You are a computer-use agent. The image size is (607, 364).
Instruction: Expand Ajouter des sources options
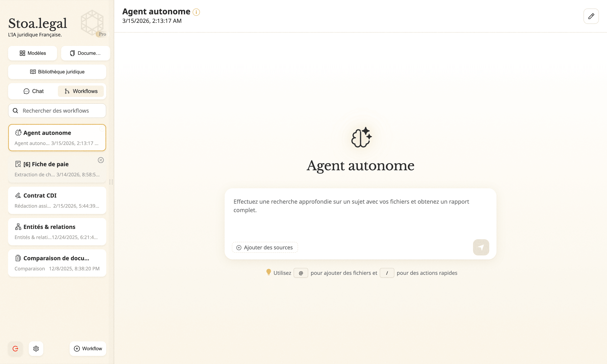click(x=265, y=247)
